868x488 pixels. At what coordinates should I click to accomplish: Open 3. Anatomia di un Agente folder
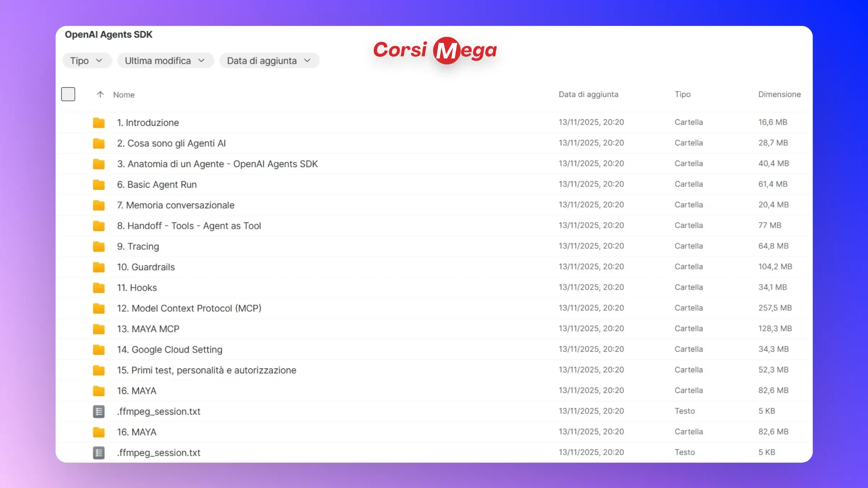point(217,164)
